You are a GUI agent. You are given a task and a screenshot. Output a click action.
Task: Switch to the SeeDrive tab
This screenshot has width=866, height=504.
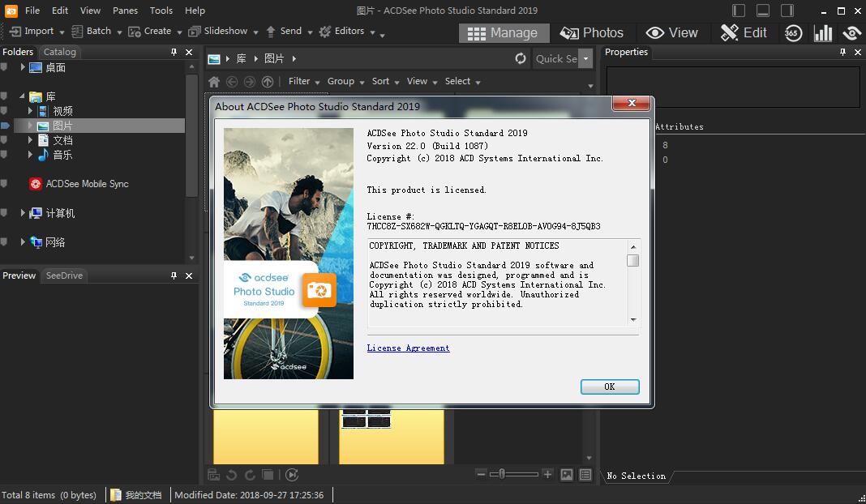64,275
